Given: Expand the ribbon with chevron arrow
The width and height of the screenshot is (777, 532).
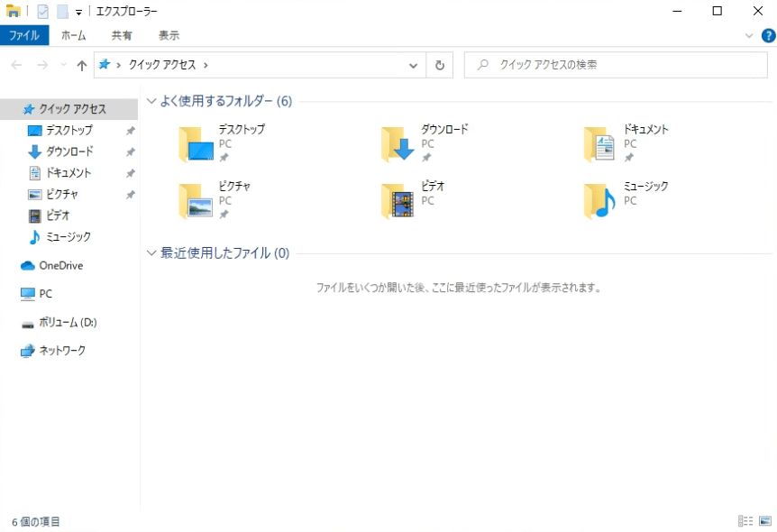Looking at the screenshot, I should 749,35.
